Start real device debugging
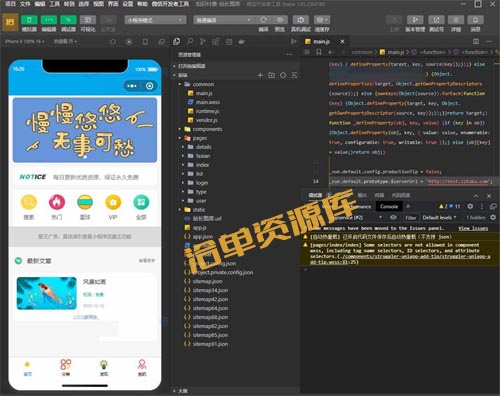Screen dimensions: 500x396 (301, 20)
